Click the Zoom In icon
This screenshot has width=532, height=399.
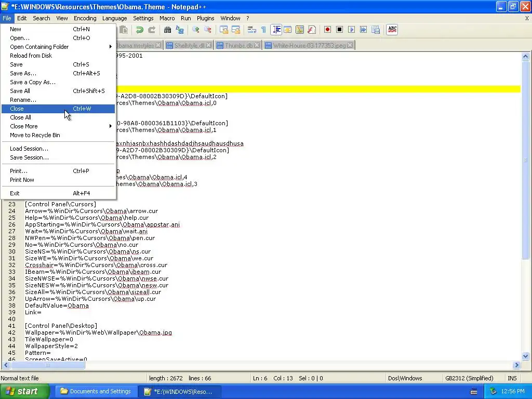tap(195, 30)
